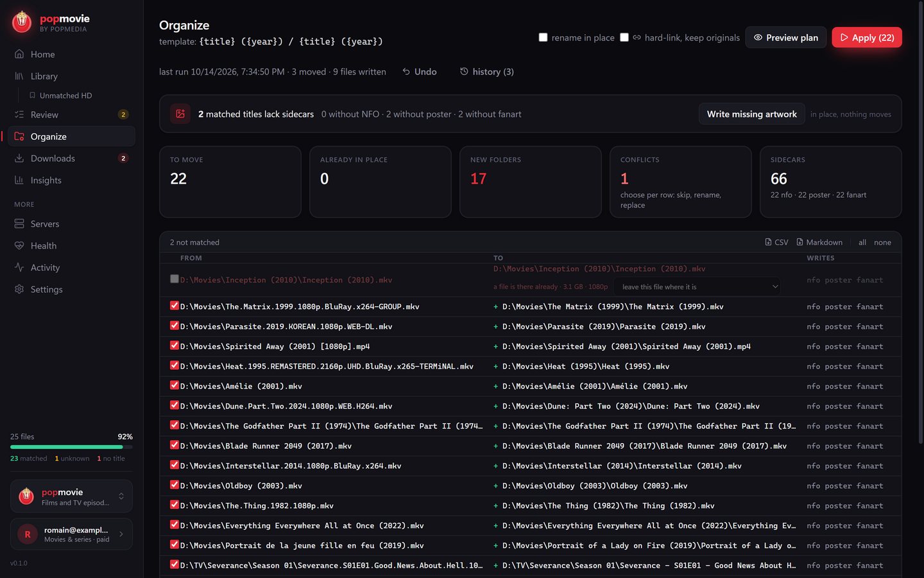Open the 'leave this file where it is' dropdown

click(x=697, y=286)
